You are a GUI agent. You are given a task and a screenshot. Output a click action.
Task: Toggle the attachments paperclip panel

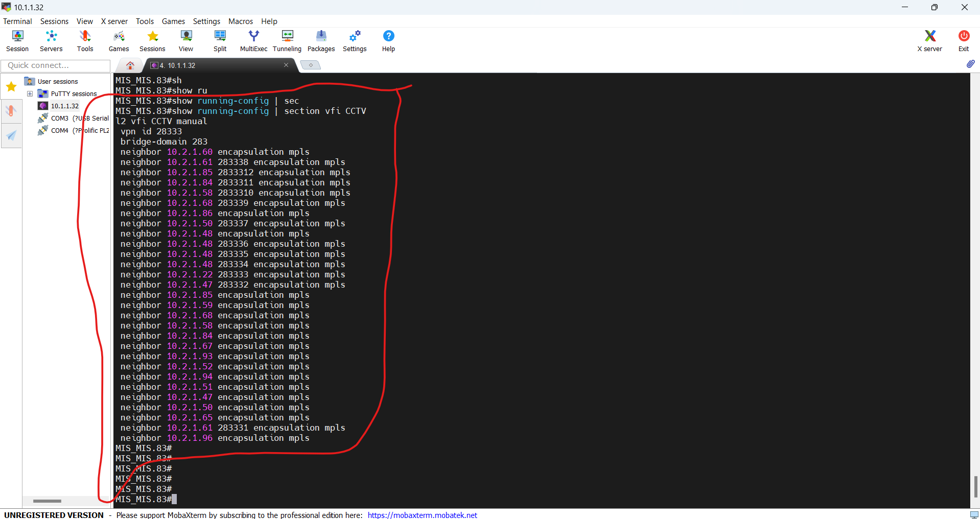pos(971,64)
